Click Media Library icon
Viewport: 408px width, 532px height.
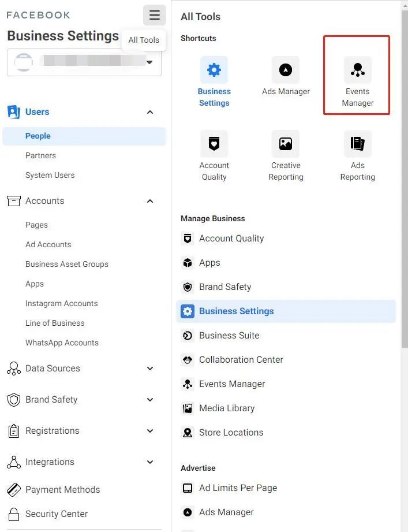coord(188,408)
